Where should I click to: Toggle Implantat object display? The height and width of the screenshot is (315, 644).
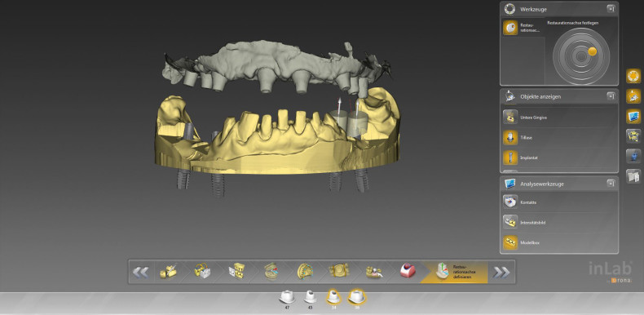(560, 157)
